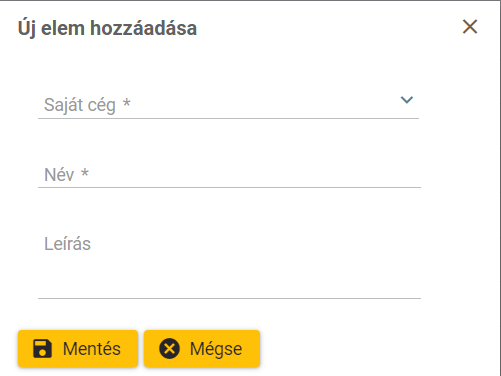Select the Saját cég label text

pos(80,105)
